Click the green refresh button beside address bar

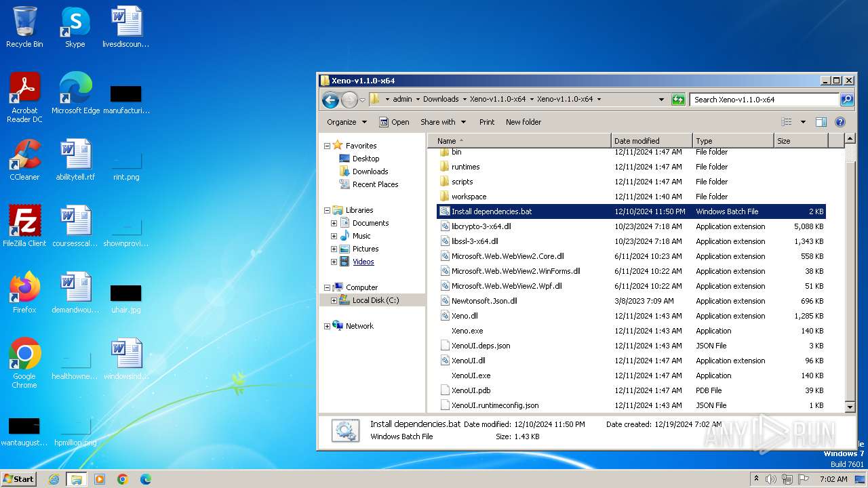tap(678, 100)
